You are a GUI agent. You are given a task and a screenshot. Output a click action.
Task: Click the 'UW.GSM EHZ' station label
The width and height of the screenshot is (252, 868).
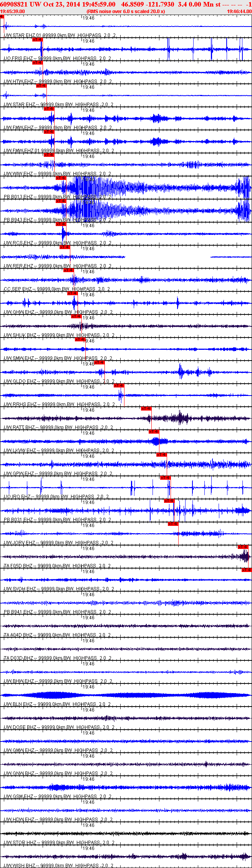[18, 796]
